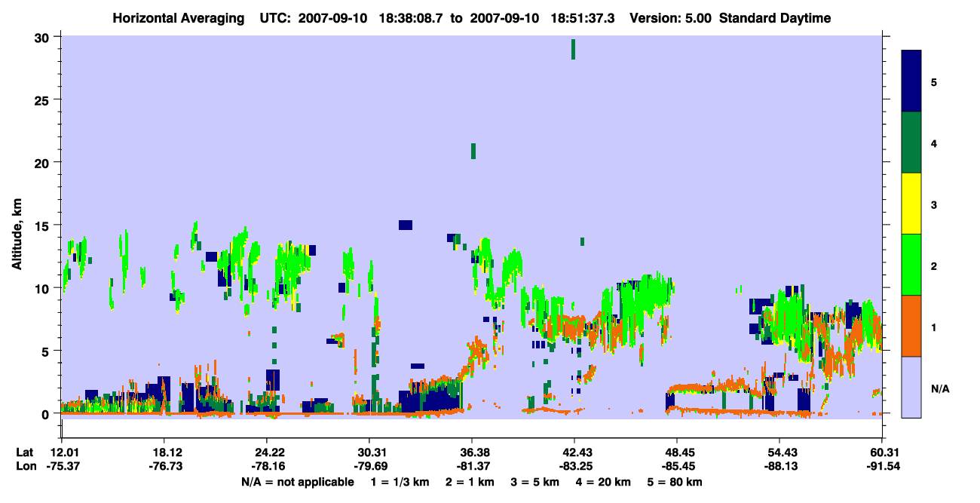Click the '2 = 1 km' legend text

click(x=470, y=482)
